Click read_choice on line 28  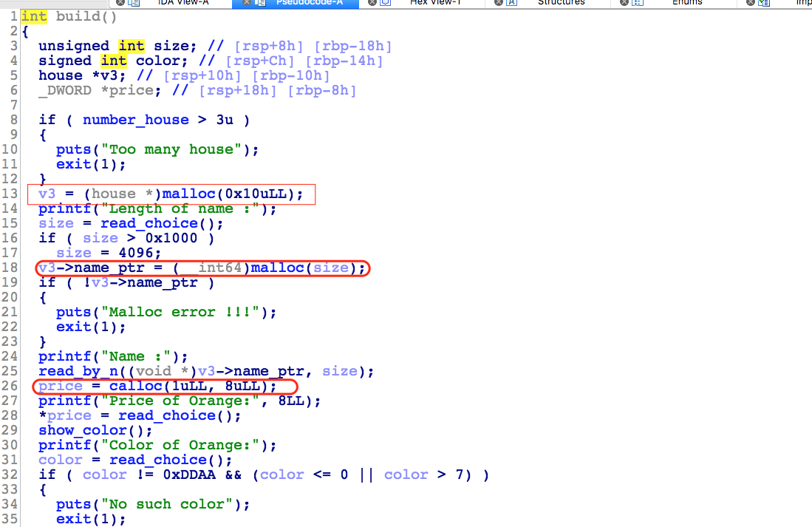tap(167, 416)
